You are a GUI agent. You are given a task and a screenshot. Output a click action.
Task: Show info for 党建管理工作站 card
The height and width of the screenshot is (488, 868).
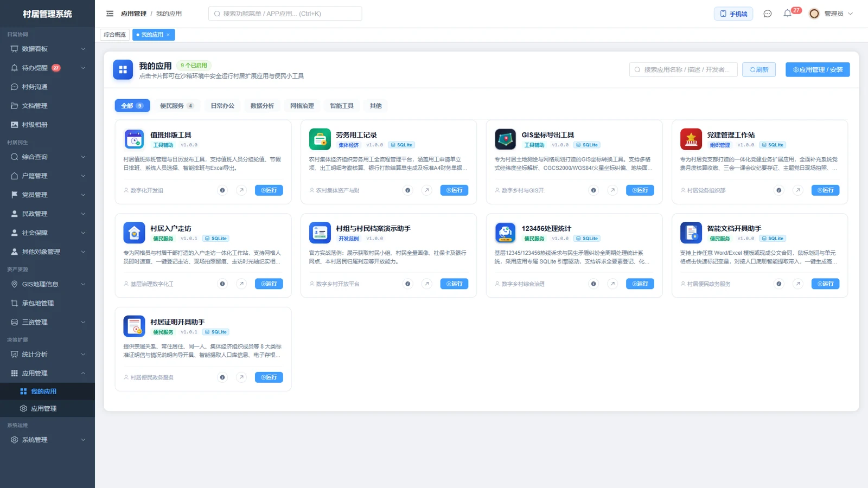pyautogui.click(x=779, y=190)
